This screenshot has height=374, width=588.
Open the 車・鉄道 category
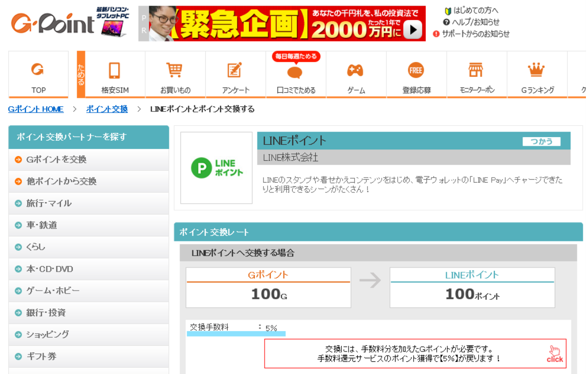click(89, 225)
